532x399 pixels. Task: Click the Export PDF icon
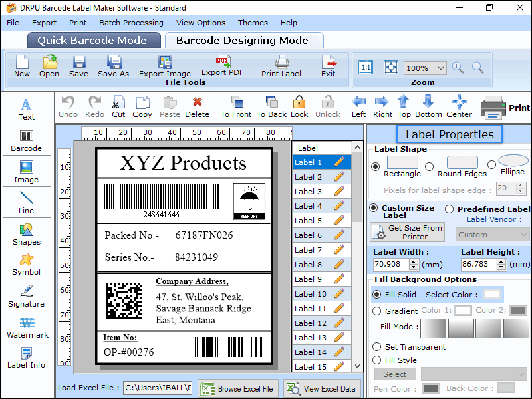coord(223,62)
